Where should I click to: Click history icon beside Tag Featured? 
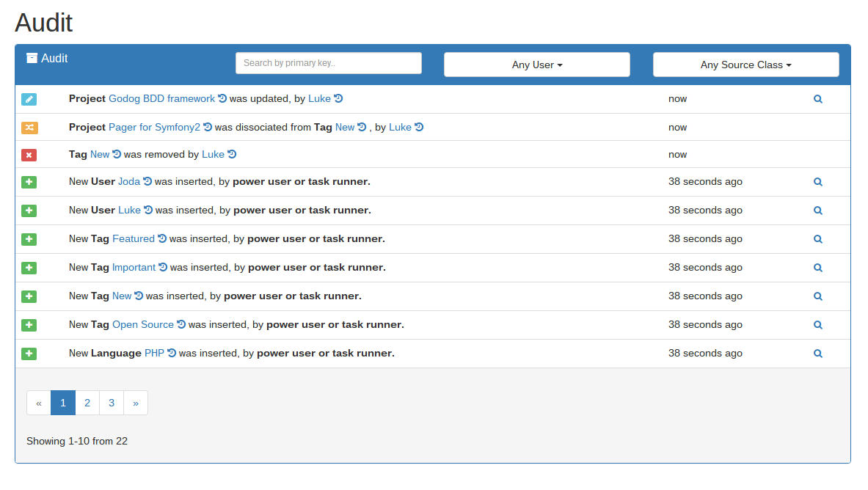point(162,238)
